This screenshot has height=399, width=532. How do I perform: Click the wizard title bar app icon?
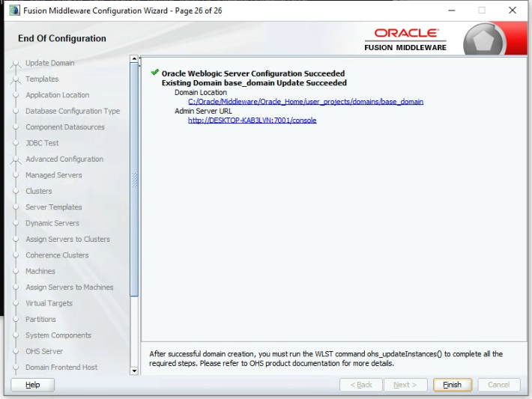click(x=14, y=10)
